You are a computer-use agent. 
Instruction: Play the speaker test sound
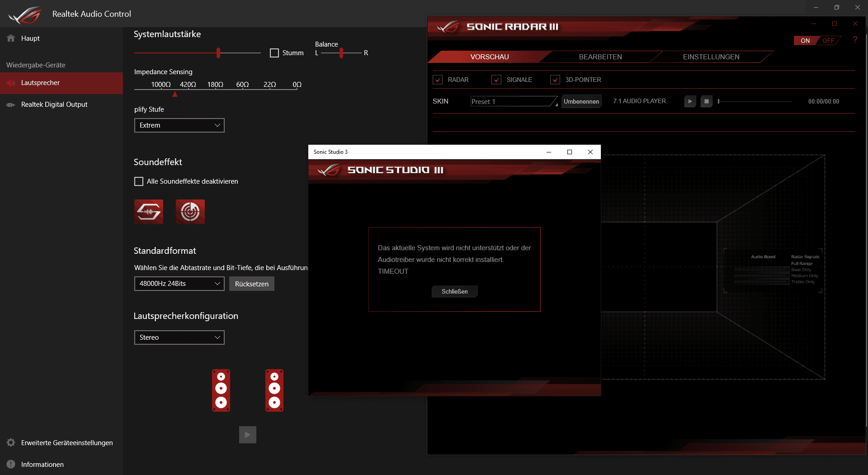coord(248,435)
